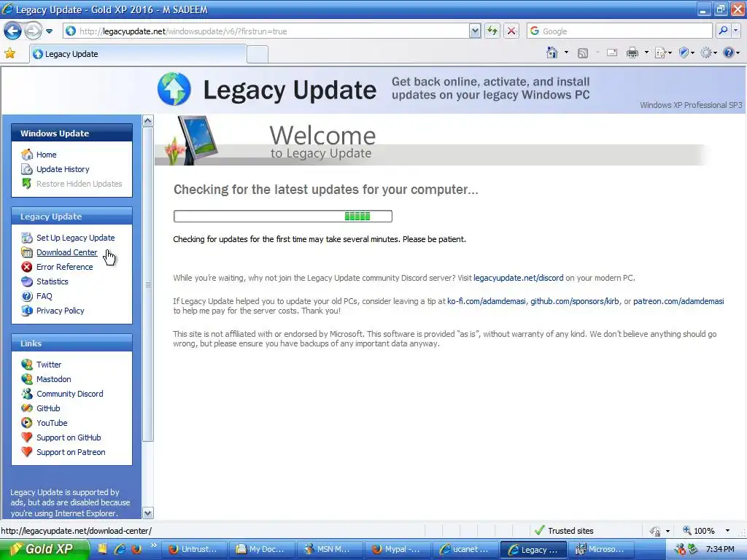Click the Support on Patreon heart icon
Viewport: 747px width, 560px height.
27,452
